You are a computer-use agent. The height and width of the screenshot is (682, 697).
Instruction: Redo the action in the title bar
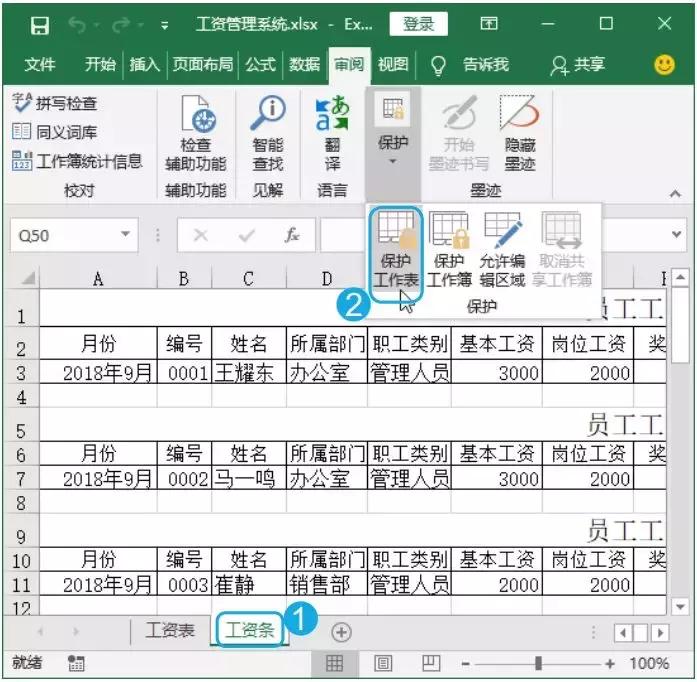coord(121,25)
